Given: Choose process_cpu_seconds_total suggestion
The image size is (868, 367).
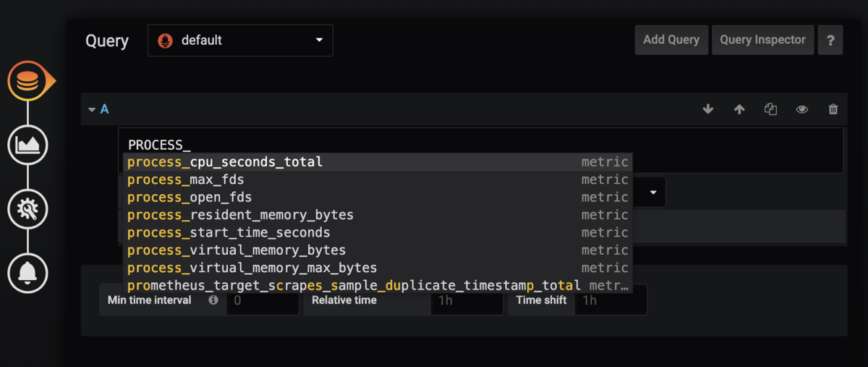Looking at the screenshot, I should (x=378, y=162).
